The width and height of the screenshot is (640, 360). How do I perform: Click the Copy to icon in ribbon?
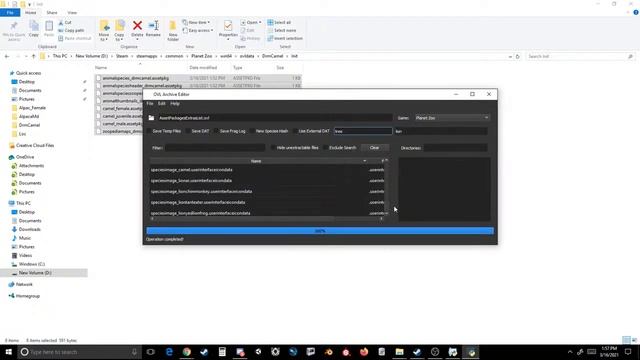click(120, 26)
